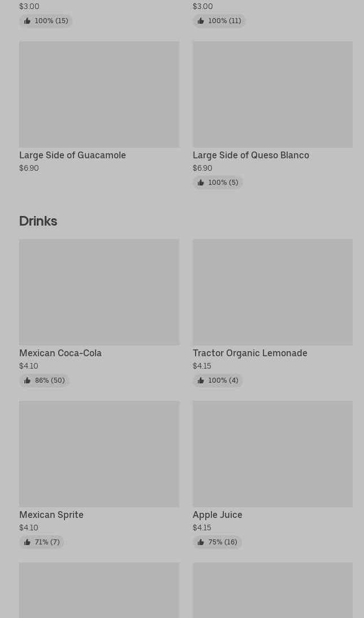This screenshot has width=364, height=618.
Task: Open the Apple Juice item image
Action: tap(272, 454)
